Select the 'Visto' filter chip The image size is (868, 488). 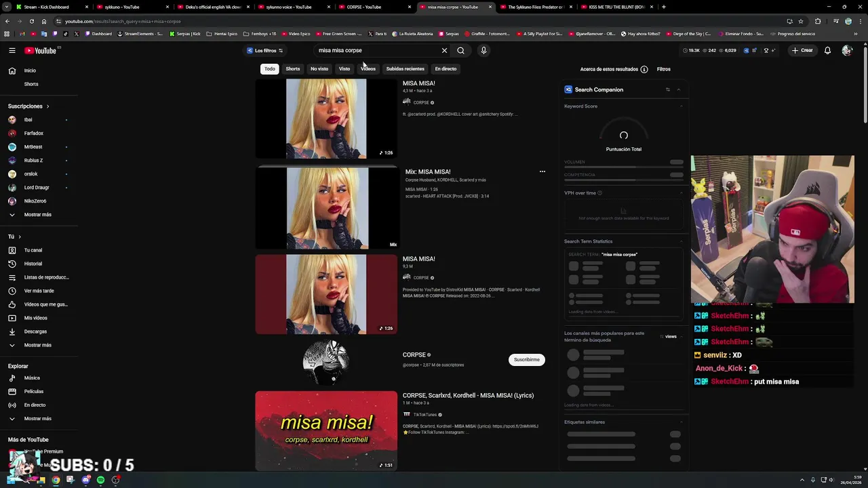point(344,68)
